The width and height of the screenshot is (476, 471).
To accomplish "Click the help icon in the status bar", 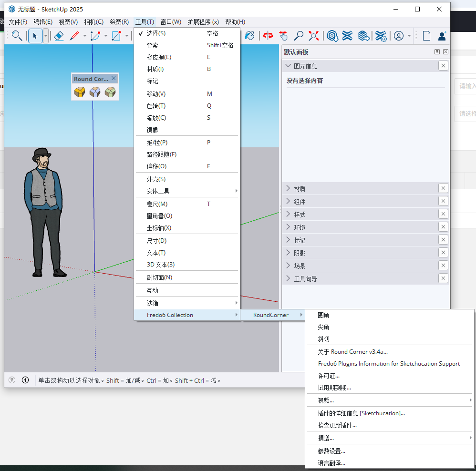I will point(11,380).
